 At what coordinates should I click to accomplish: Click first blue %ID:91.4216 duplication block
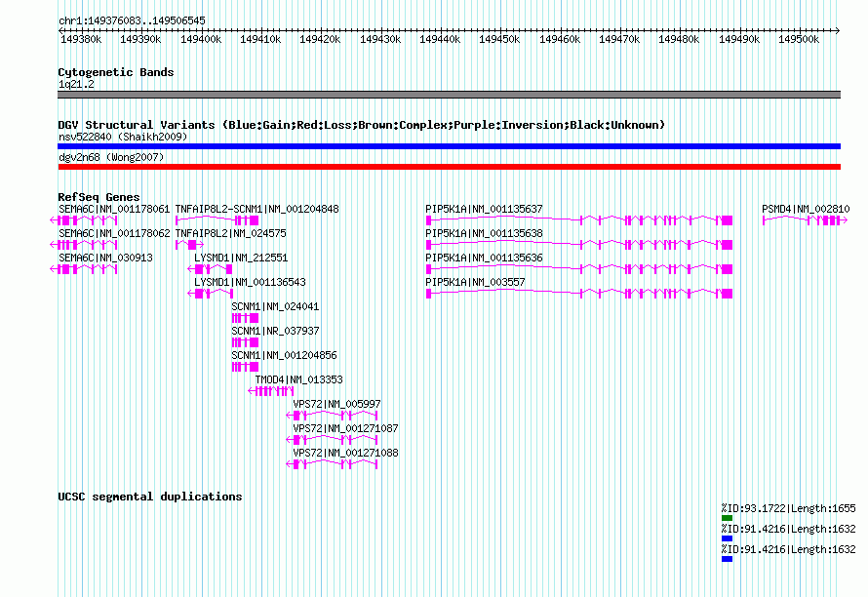727,538
